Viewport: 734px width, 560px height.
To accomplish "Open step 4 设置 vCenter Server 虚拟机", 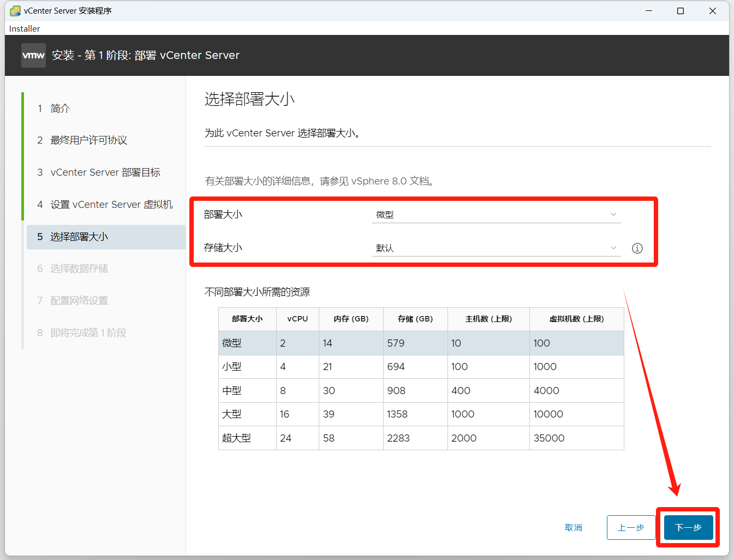I will tap(111, 205).
